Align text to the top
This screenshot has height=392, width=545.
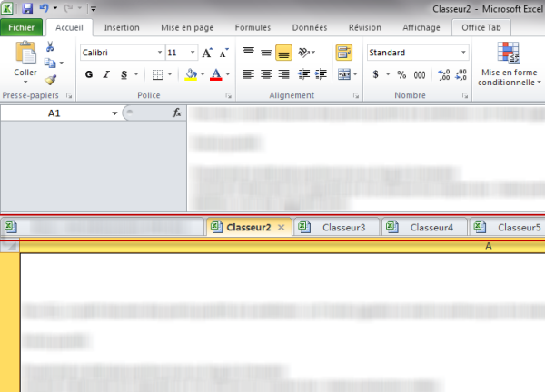point(249,51)
